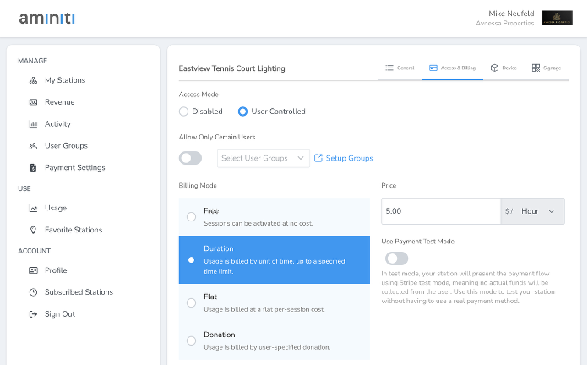Switch to the Device tab
The height and width of the screenshot is (365, 588).
[504, 68]
